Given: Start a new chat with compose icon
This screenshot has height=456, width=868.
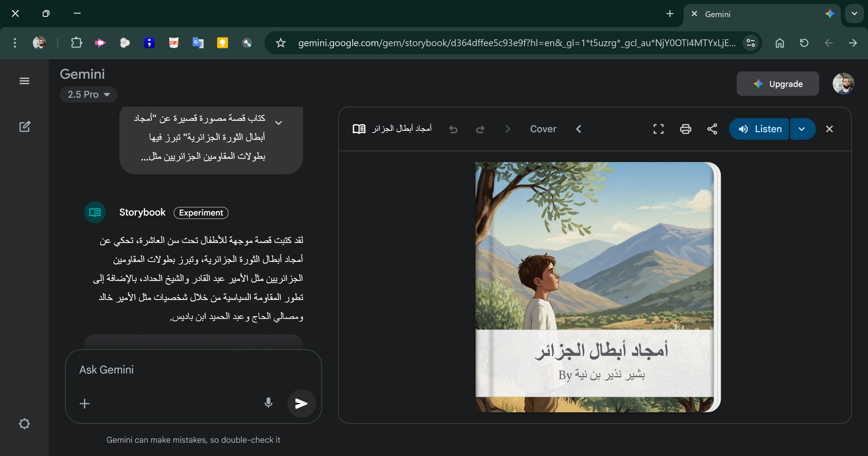Looking at the screenshot, I should tap(25, 127).
